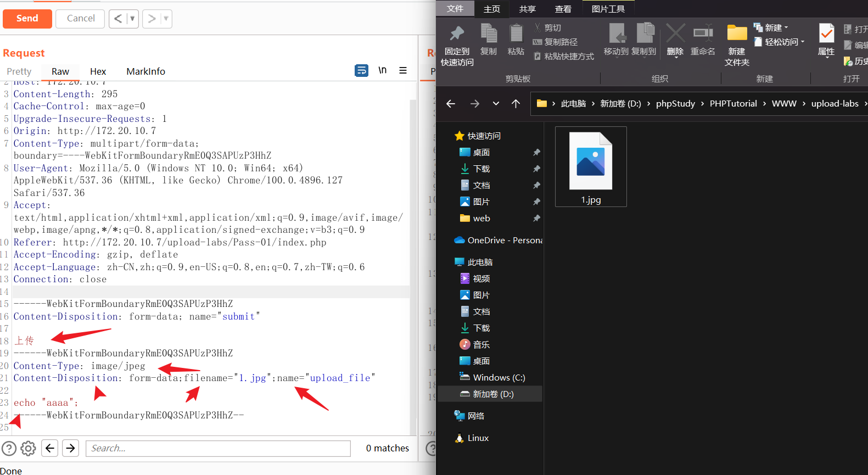Click 此电脑 in the address bar
The width and height of the screenshot is (868, 475).
pyautogui.click(x=573, y=104)
